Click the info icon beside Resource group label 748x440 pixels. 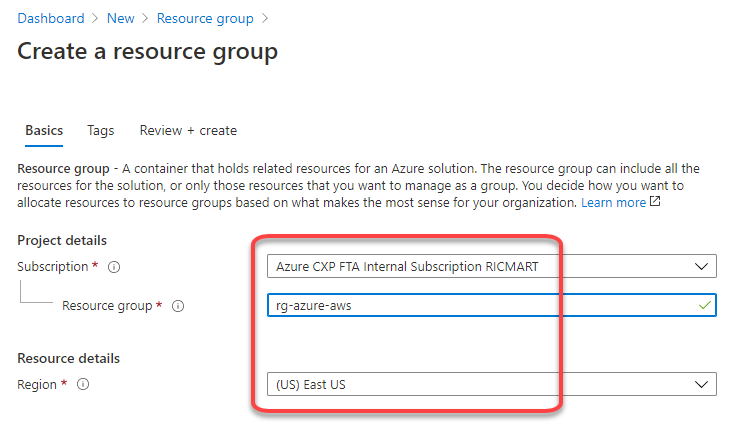(x=178, y=306)
